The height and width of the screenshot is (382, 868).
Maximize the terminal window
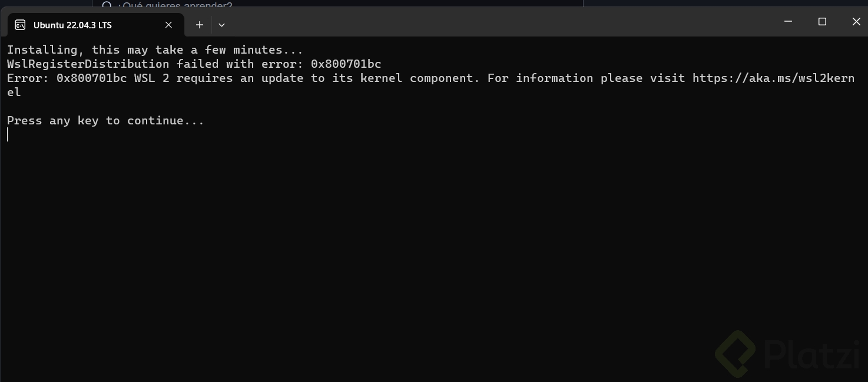coord(822,22)
